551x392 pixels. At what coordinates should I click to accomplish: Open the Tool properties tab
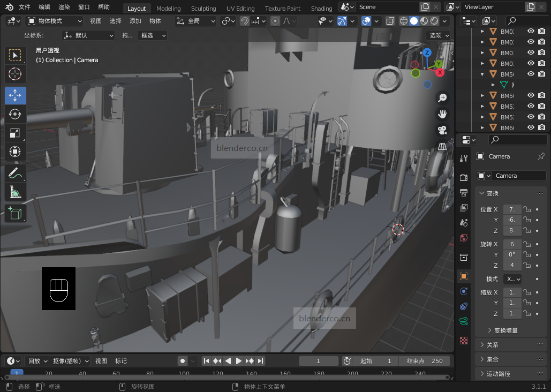point(464,159)
